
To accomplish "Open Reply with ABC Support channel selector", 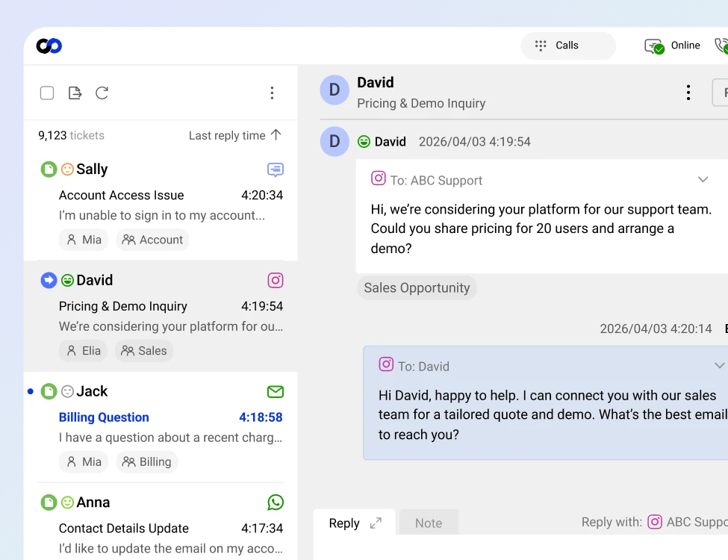I will pos(688,522).
